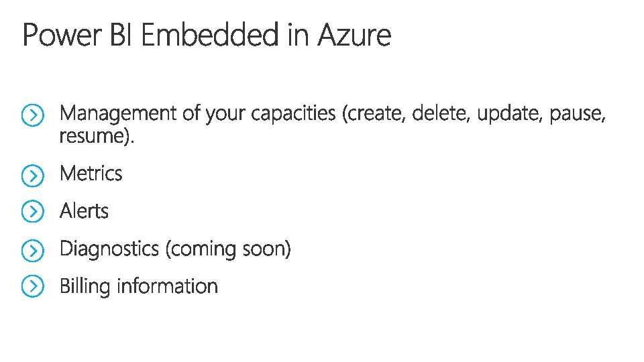
Task: Click the circled chevron next to Alerts
Action: pyautogui.click(x=32, y=211)
